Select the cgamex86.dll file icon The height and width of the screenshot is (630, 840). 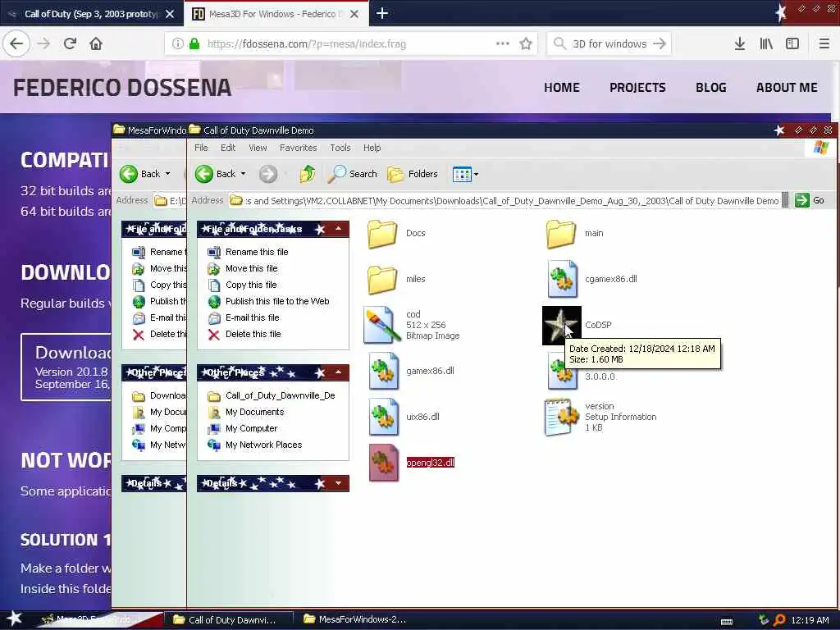(562, 279)
